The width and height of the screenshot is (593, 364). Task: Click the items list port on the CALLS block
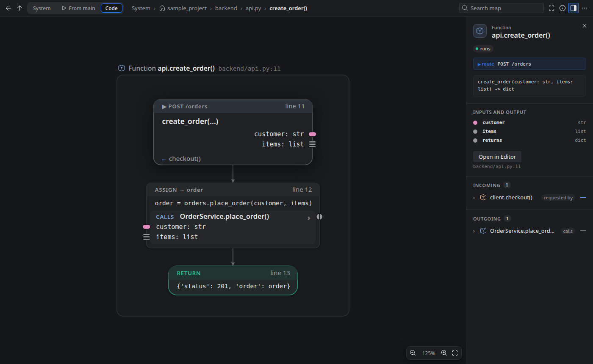147,237
